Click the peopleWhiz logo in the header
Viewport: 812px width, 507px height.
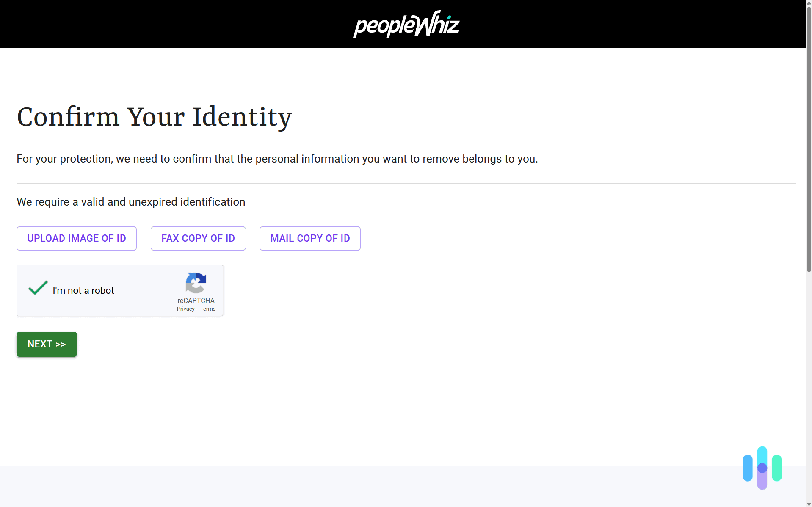point(406,24)
